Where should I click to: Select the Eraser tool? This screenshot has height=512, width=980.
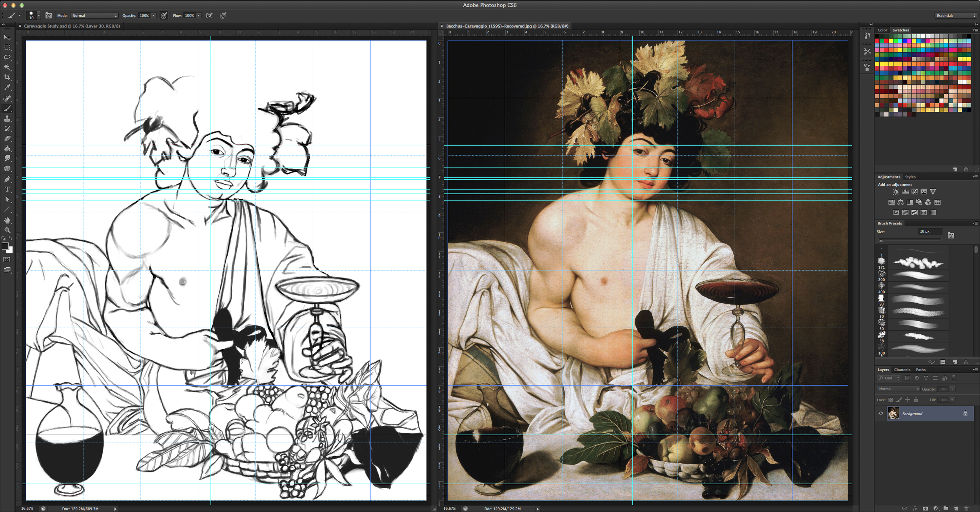point(7,138)
